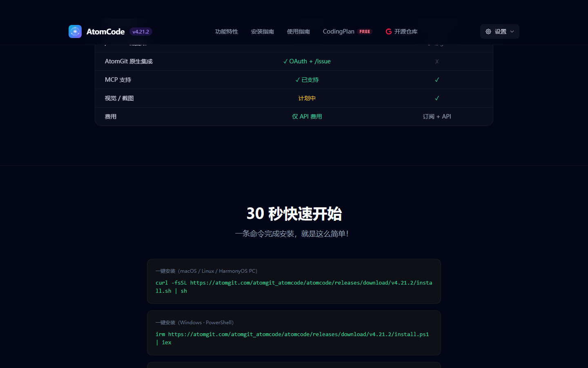Open the 设置 dropdown
Screen dimensions: 588x368
click(x=500, y=31)
